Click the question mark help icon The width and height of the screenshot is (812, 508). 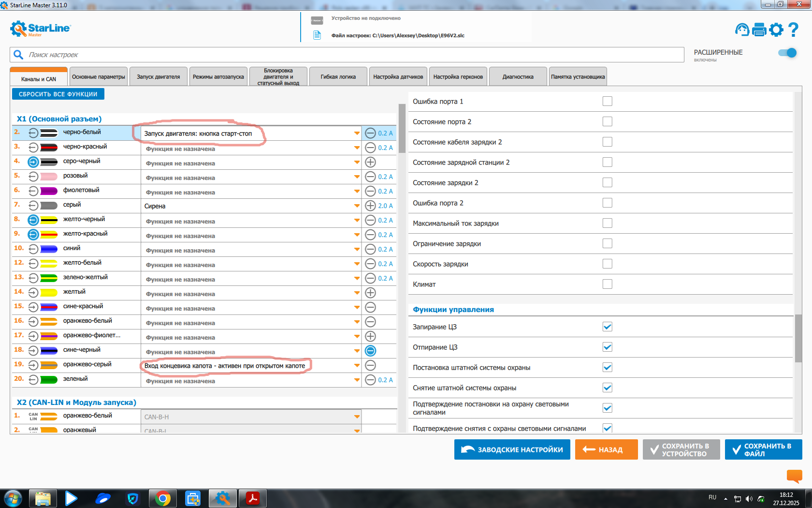tap(793, 30)
